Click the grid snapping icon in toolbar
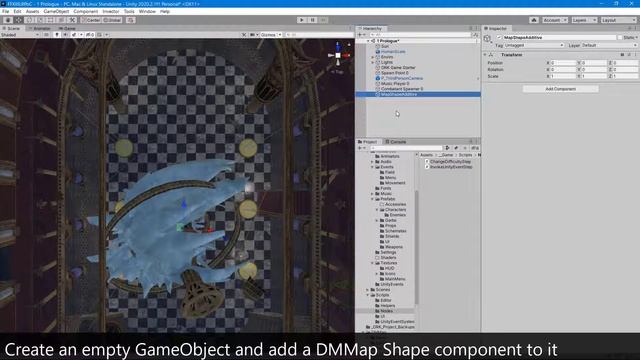 [131, 20]
